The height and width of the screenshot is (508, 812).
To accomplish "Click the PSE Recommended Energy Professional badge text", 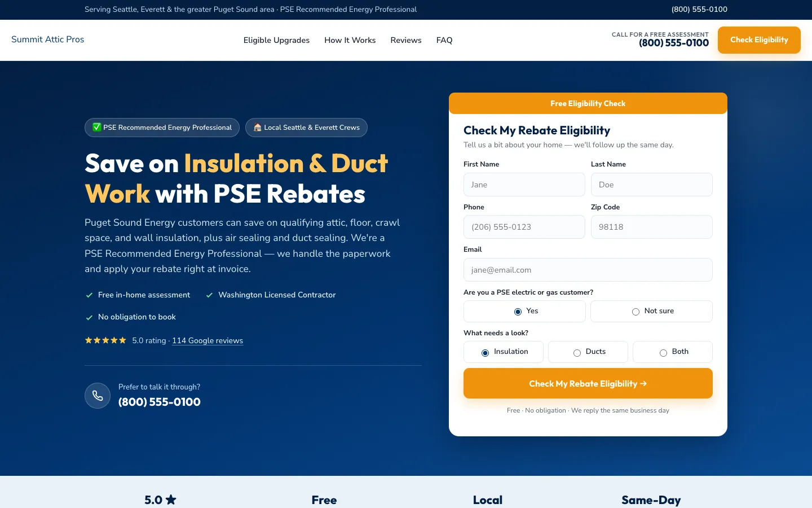I will [x=167, y=128].
